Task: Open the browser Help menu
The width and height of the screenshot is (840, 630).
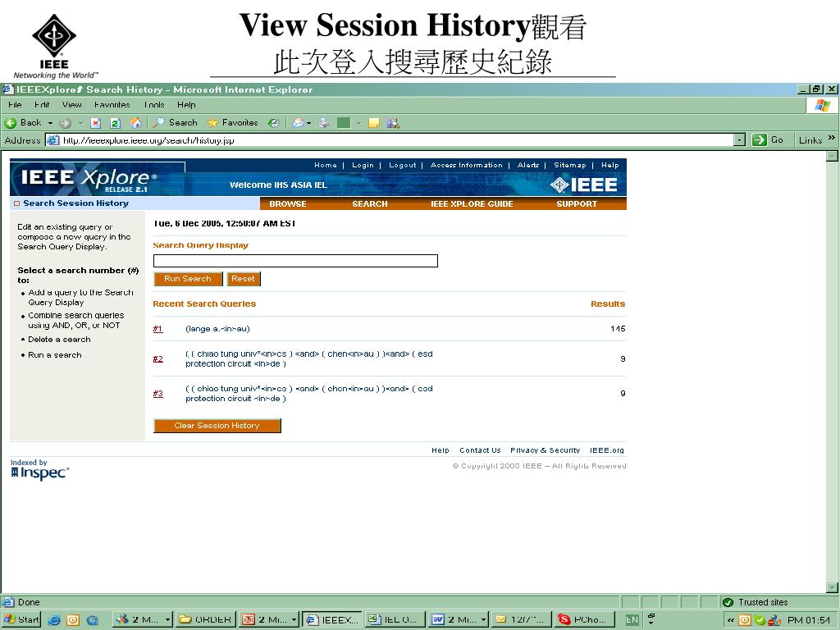Action: [x=186, y=105]
